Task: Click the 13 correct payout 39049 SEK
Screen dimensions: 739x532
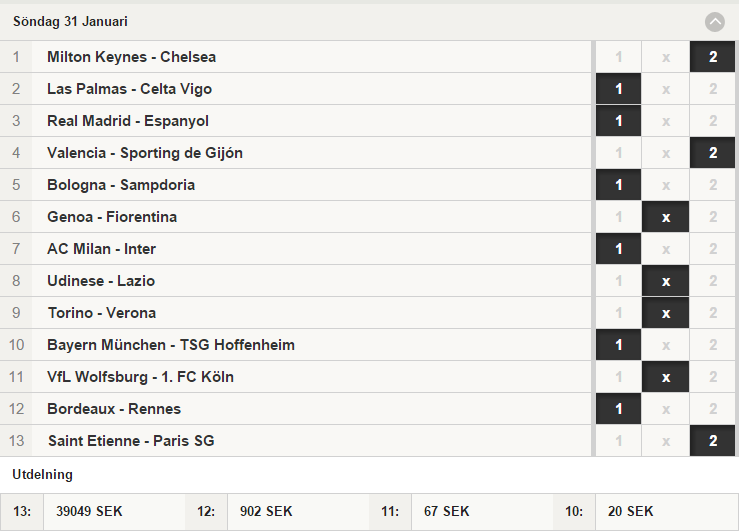Action: coord(89,512)
